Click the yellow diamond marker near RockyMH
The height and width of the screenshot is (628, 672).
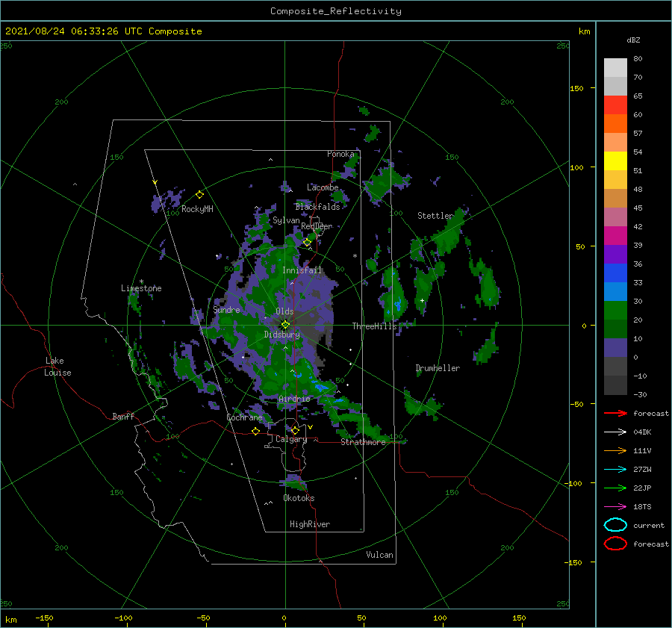199,195
